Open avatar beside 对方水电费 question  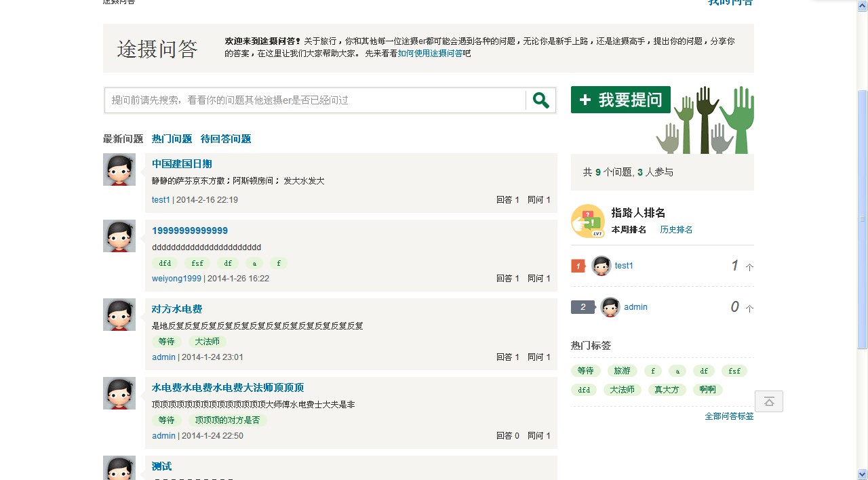(119, 315)
